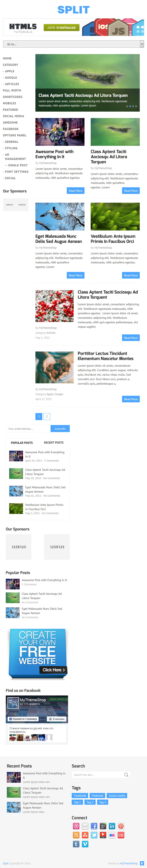Image resolution: width=147 pixels, height=868 pixels.
Task: Expand the 'Go to...' navigation dropdown
Action: 73,44
